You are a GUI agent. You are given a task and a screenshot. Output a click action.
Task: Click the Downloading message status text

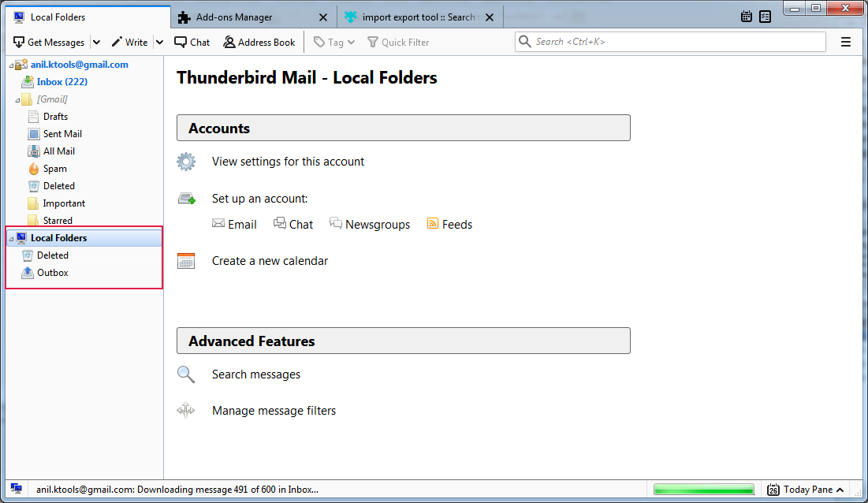(177, 489)
